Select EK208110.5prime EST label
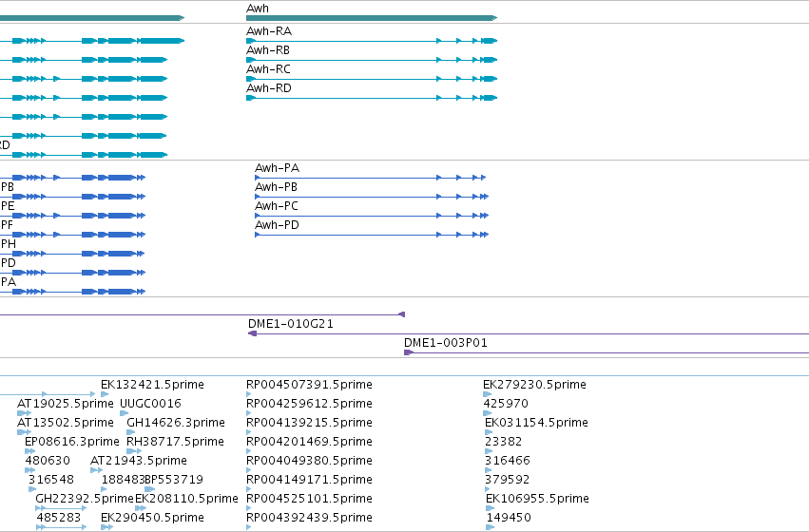 (186, 499)
